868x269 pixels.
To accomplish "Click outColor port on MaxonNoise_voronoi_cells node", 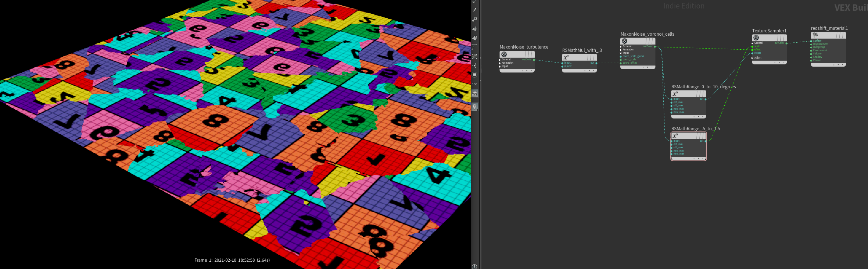I will coord(655,46).
